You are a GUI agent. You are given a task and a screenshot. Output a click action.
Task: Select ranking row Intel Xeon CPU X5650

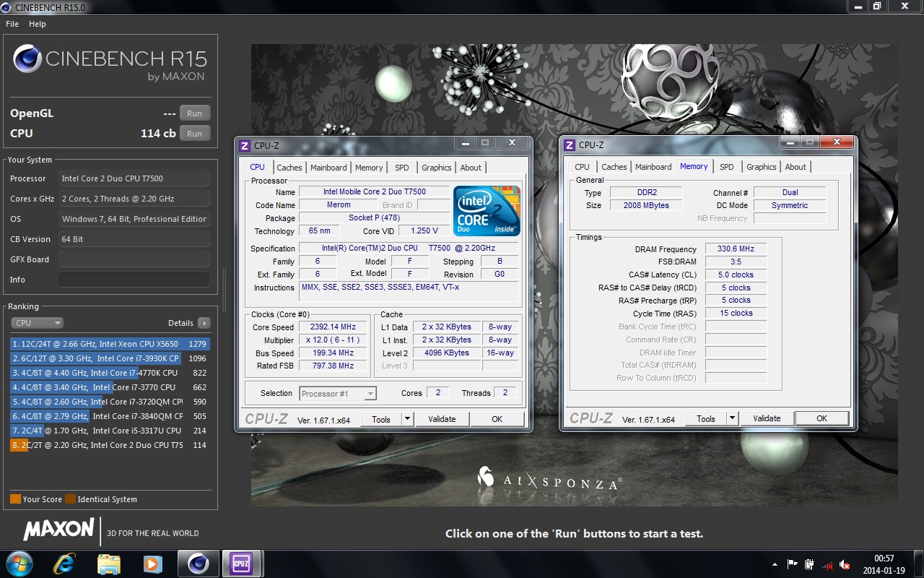[110, 344]
